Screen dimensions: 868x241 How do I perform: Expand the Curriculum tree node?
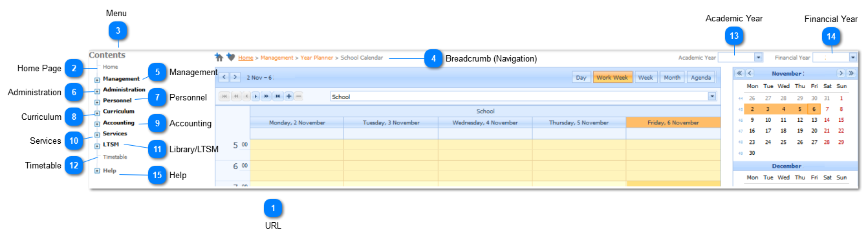(97, 113)
